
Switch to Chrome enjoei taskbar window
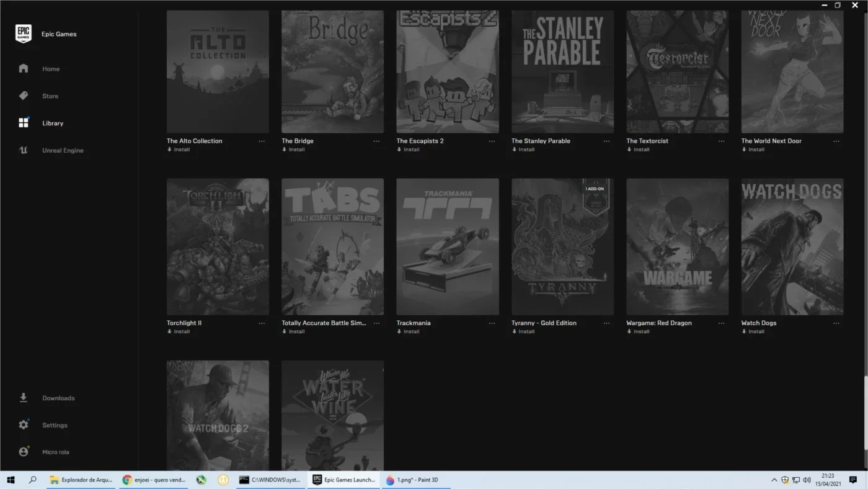(154, 480)
